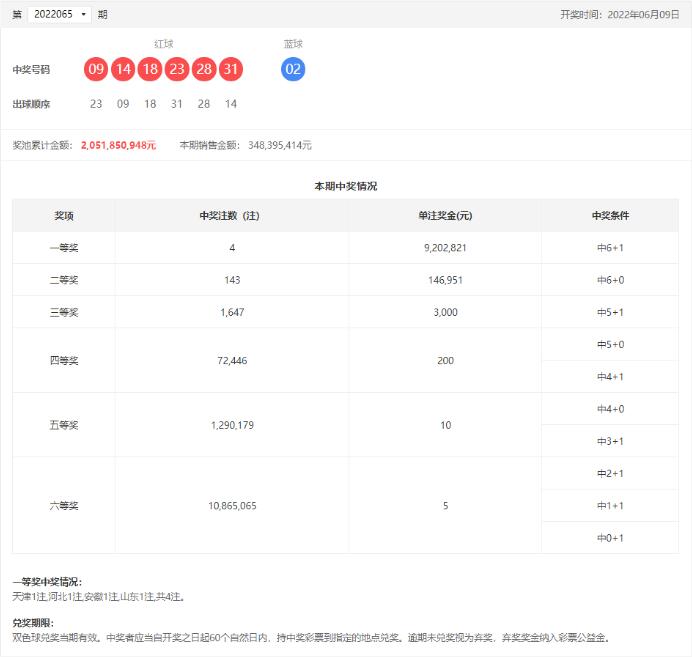Click third prize amount 3,000

click(x=445, y=312)
